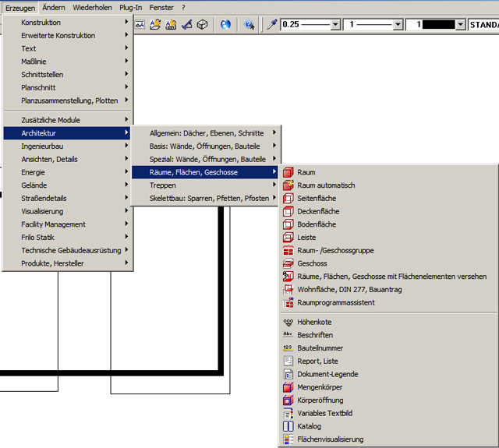Screen dimensions: 499x448
Task: Open the line color dropdown arrow
Action: point(460,25)
